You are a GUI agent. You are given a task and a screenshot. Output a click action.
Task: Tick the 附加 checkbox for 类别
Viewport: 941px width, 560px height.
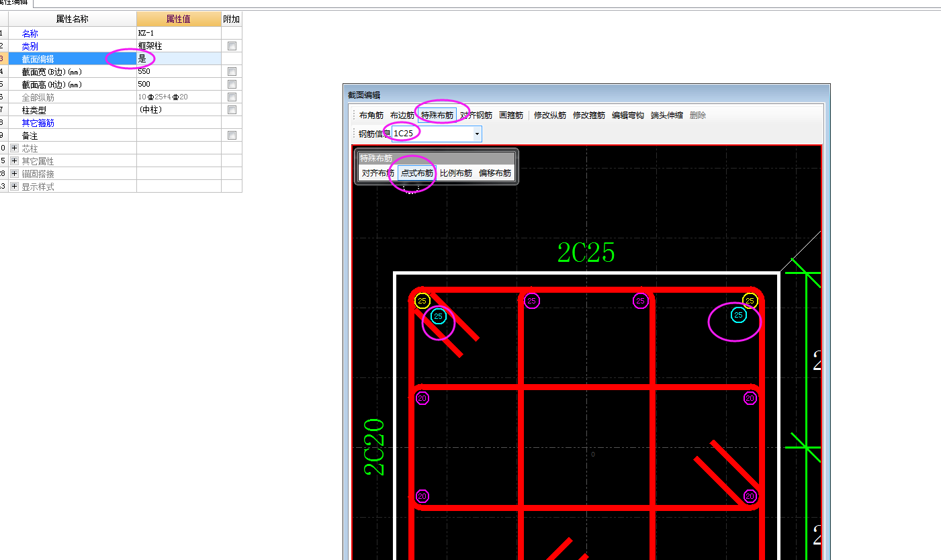click(x=232, y=46)
